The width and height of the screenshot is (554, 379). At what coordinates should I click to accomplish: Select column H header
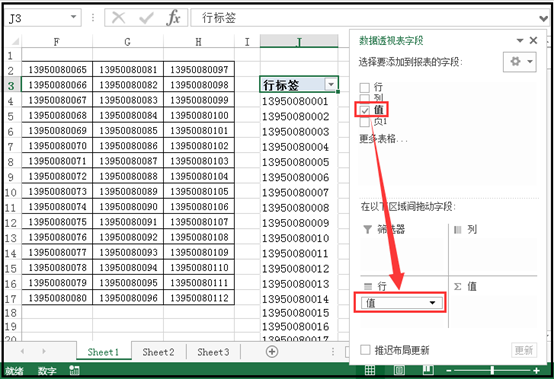(x=199, y=42)
